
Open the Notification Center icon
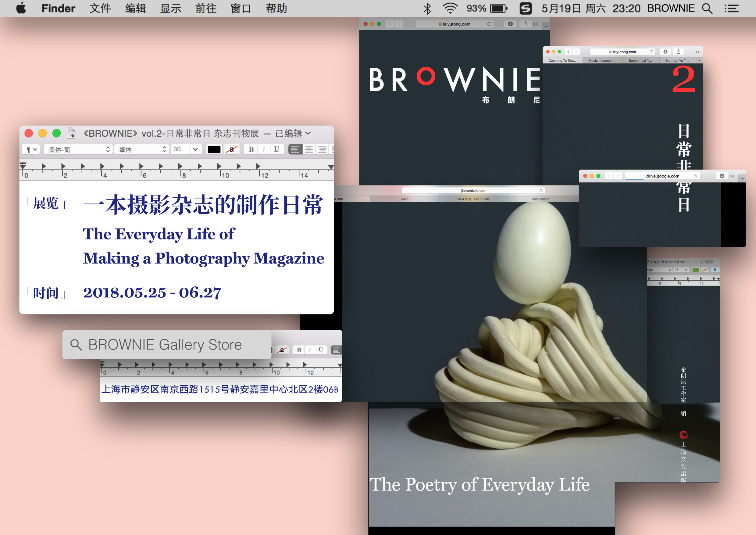pyautogui.click(x=731, y=8)
